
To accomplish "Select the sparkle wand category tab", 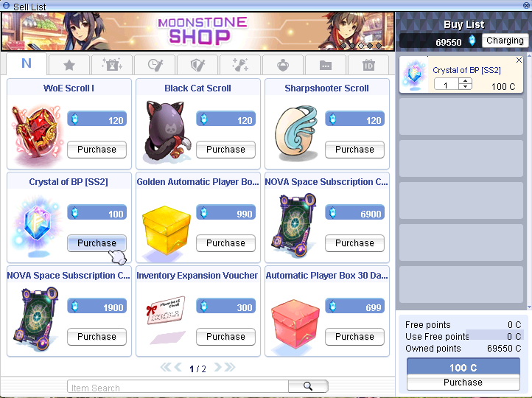I will (x=240, y=65).
